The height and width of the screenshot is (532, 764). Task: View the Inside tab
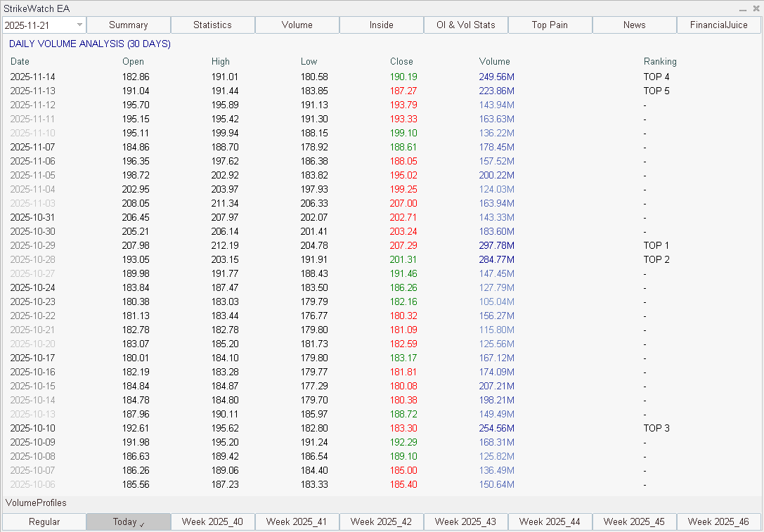382,25
